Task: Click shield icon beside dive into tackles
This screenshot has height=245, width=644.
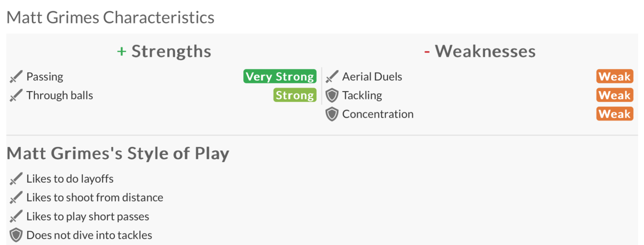Action: coord(16,235)
